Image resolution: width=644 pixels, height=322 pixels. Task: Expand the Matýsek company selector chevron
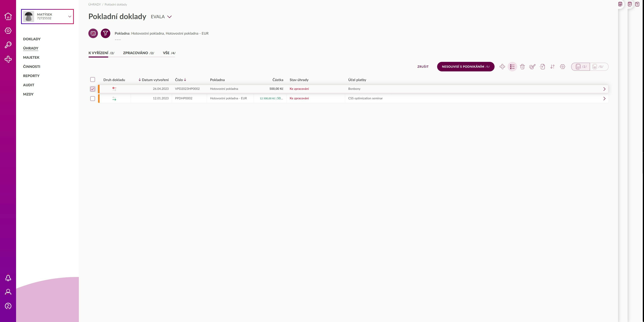(x=70, y=17)
